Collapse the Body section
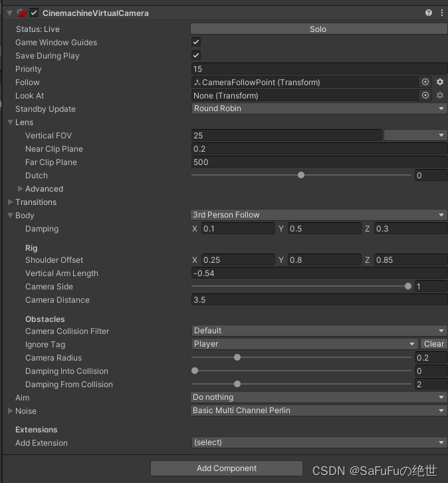448x483 pixels. tap(11, 215)
